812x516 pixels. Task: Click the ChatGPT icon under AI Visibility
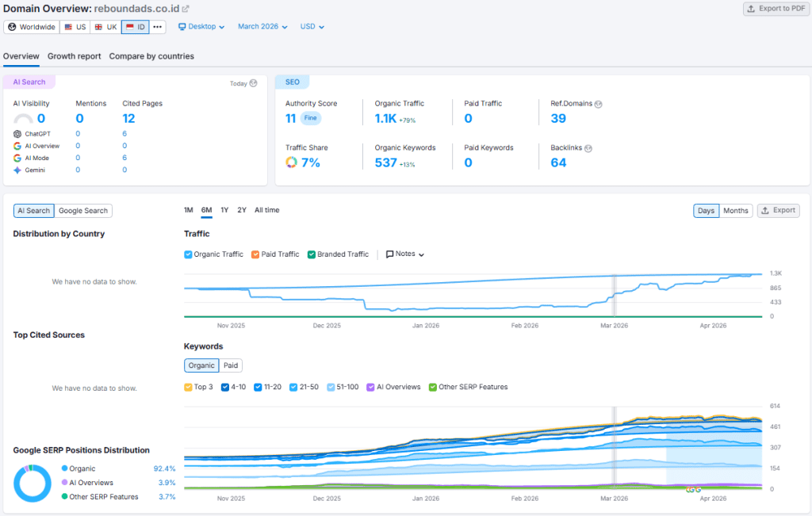17,133
